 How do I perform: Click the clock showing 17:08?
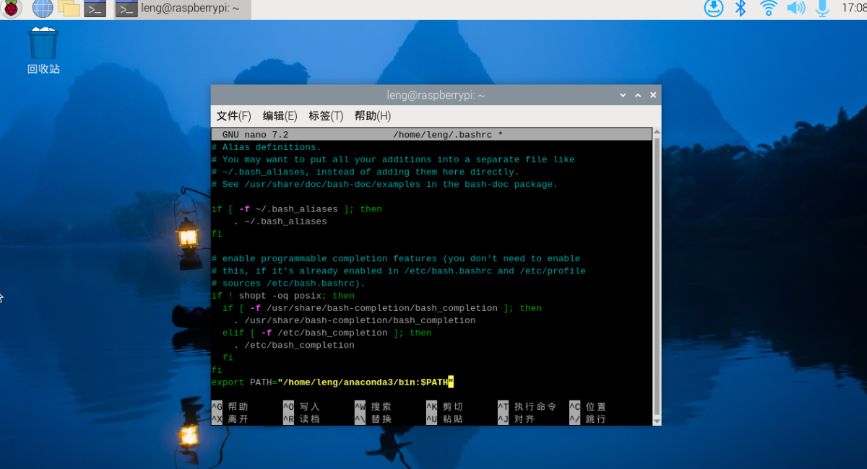[854, 8]
